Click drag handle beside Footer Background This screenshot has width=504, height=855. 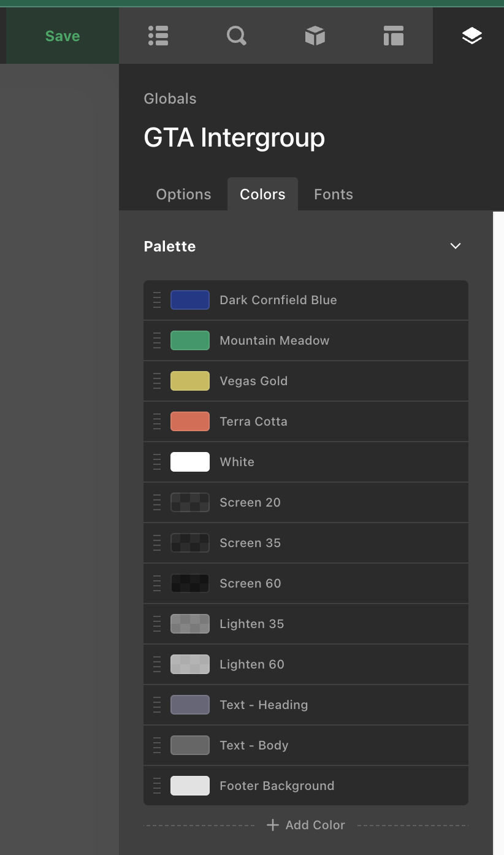coord(157,786)
